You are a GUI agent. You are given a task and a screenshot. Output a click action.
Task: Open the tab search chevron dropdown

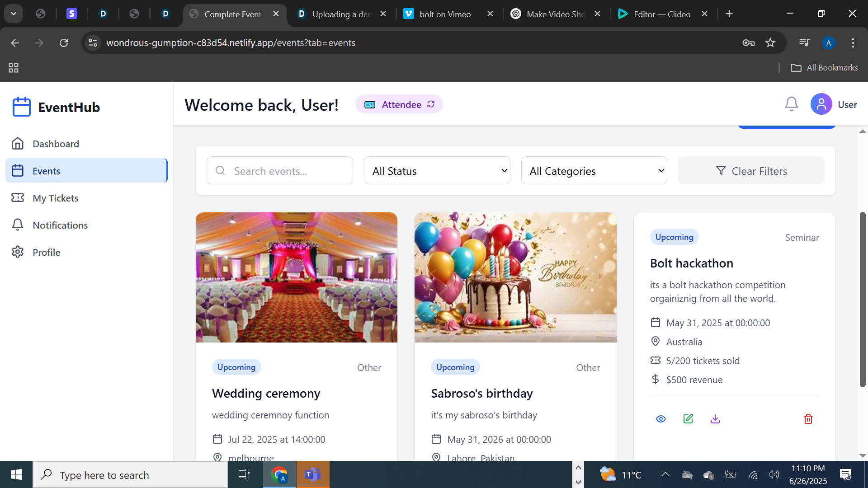14,14
